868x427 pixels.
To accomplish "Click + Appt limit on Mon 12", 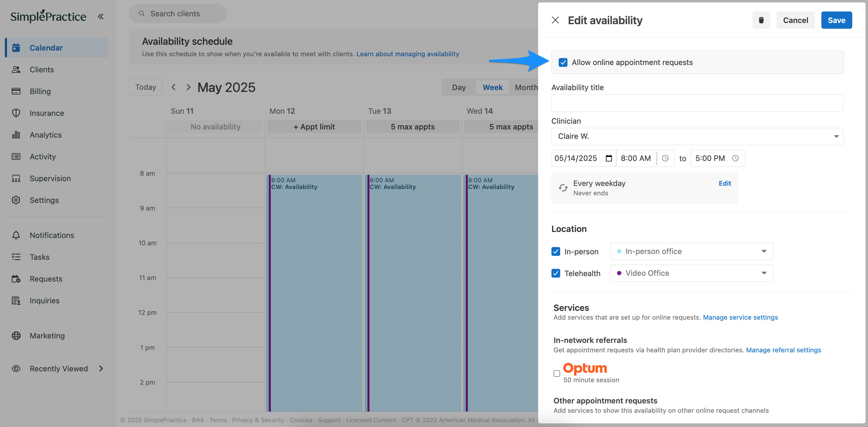I will (x=314, y=127).
